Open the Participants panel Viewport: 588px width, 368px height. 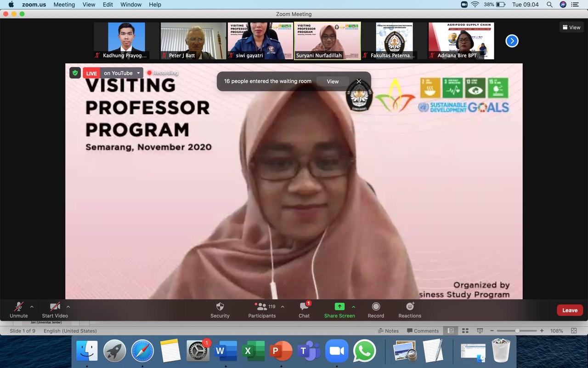point(262,310)
